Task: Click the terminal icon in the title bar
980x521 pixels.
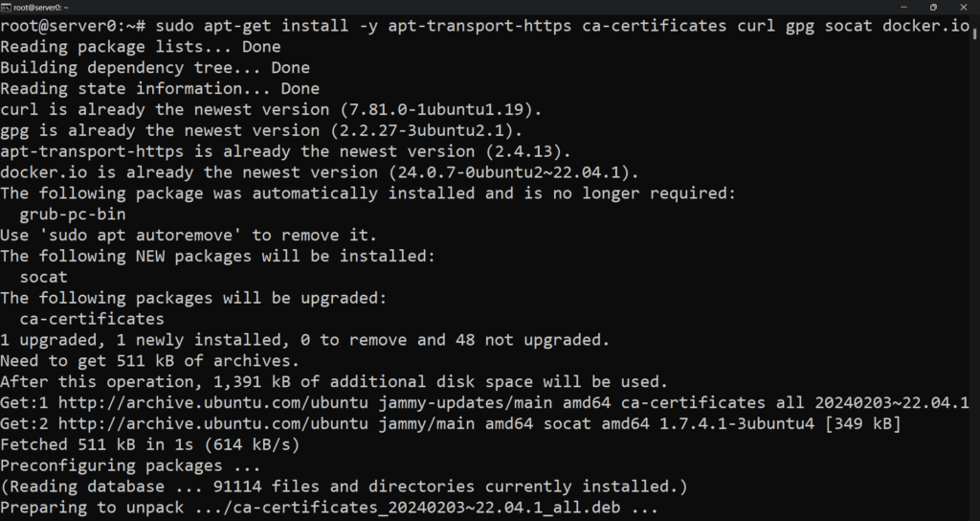Action: [7, 7]
